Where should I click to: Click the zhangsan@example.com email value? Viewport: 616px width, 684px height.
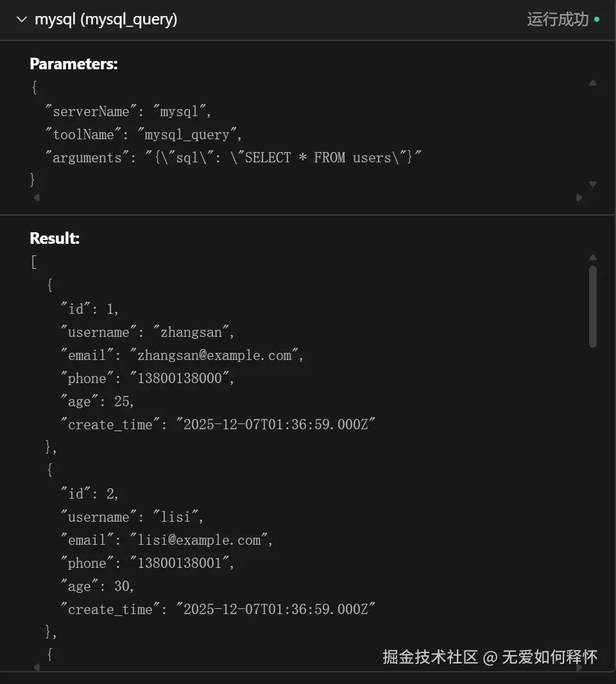click(x=214, y=355)
